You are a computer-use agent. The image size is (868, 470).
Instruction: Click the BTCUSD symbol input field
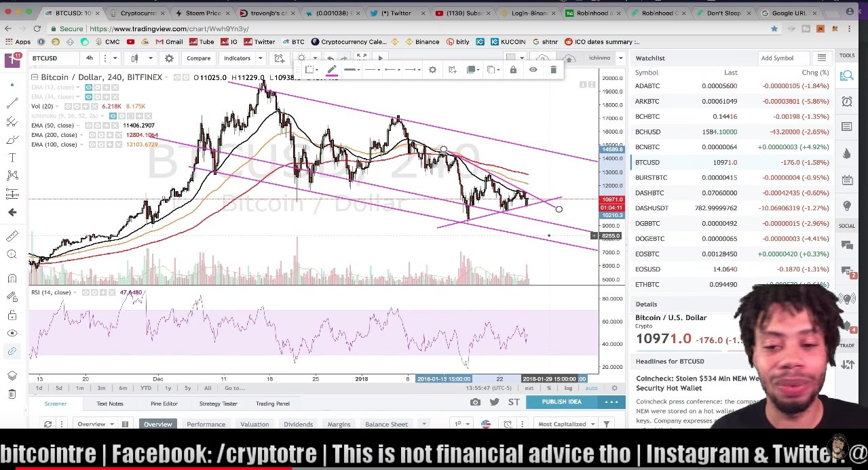[x=53, y=58]
